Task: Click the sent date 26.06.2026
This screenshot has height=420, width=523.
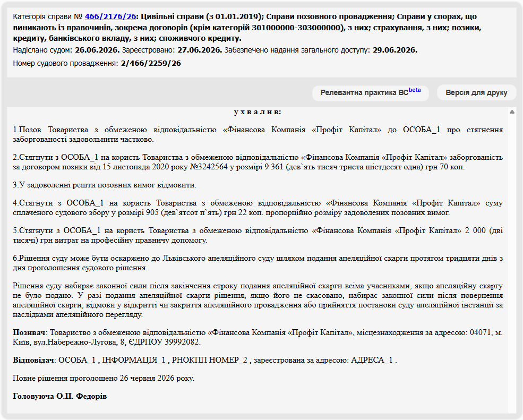Action: coord(97,50)
